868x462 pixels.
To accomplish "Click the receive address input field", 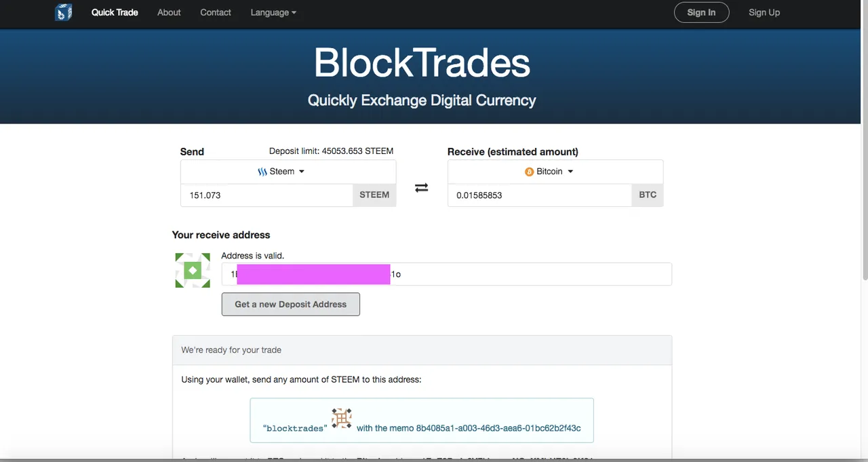I will [x=447, y=274].
